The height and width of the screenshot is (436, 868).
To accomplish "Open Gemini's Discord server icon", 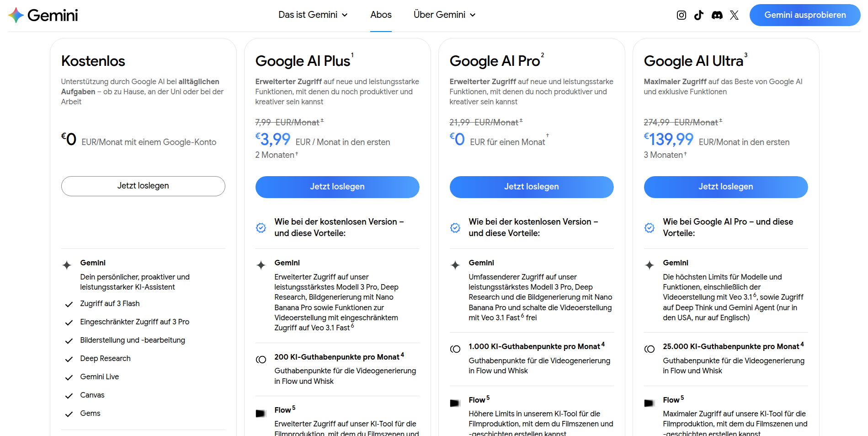I will pyautogui.click(x=717, y=15).
